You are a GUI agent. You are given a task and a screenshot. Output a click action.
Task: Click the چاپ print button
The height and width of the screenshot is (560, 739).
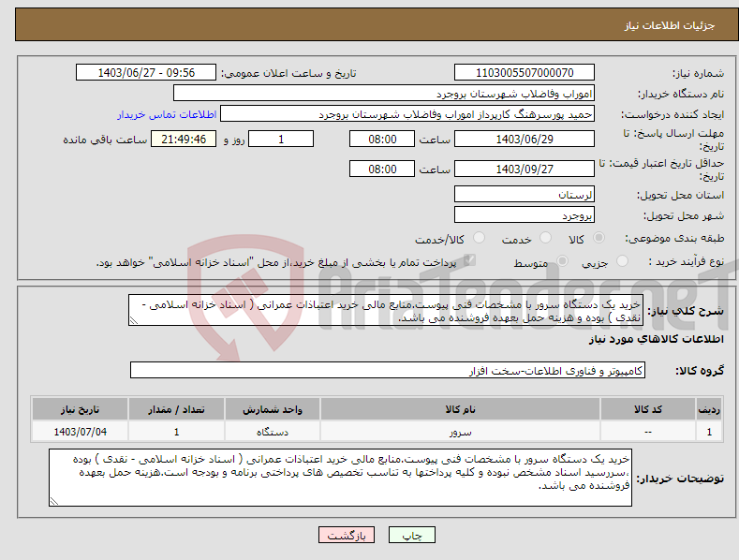(412, 535)
